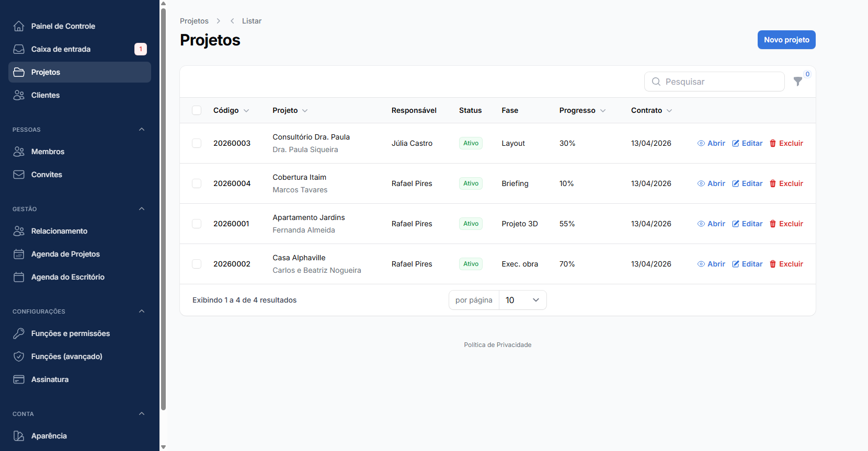Screen dimensions: 868x451
Task: Open Funções e permissões menu item
Action: pyautogui.click(x=79, y=333)
